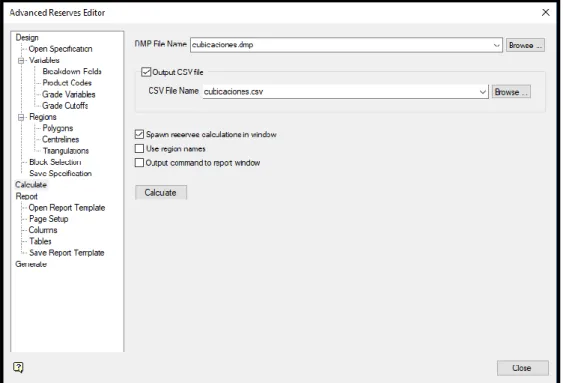Select Tables under Report
Screen dimensions: 563x383
[40, 241]
